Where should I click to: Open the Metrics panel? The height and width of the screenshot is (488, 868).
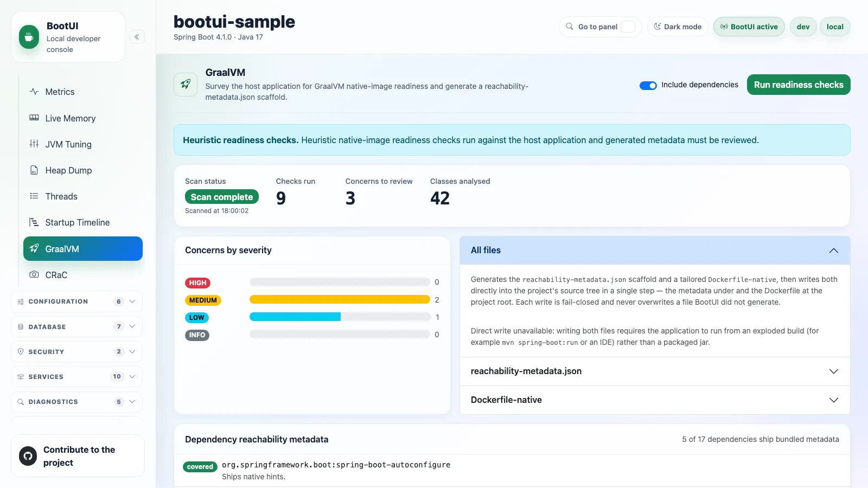83,92
